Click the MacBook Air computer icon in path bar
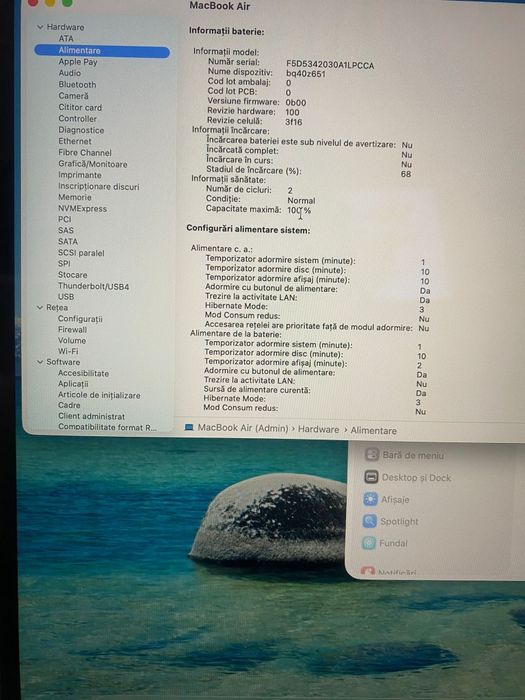 click(189, 428)
